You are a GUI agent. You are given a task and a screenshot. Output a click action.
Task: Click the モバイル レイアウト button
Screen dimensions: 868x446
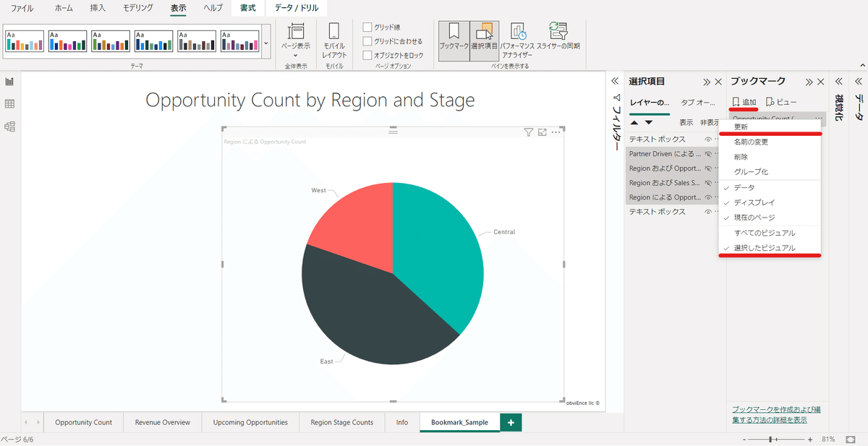[334, 41]
